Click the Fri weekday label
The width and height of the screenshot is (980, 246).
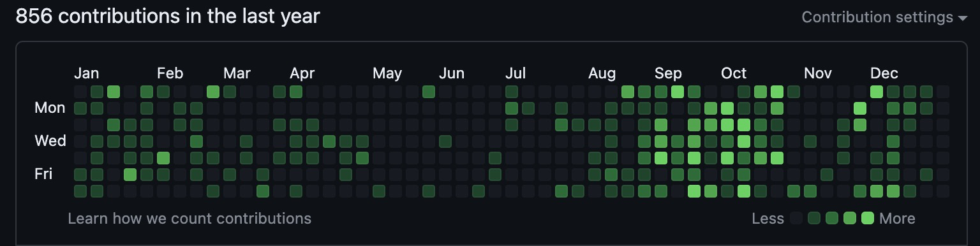point(43,174)
